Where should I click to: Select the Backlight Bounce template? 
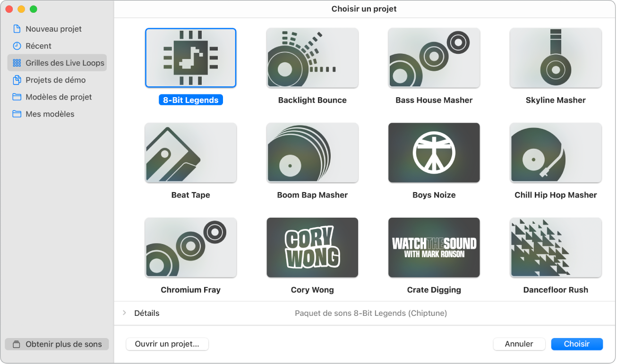[312, 58]
